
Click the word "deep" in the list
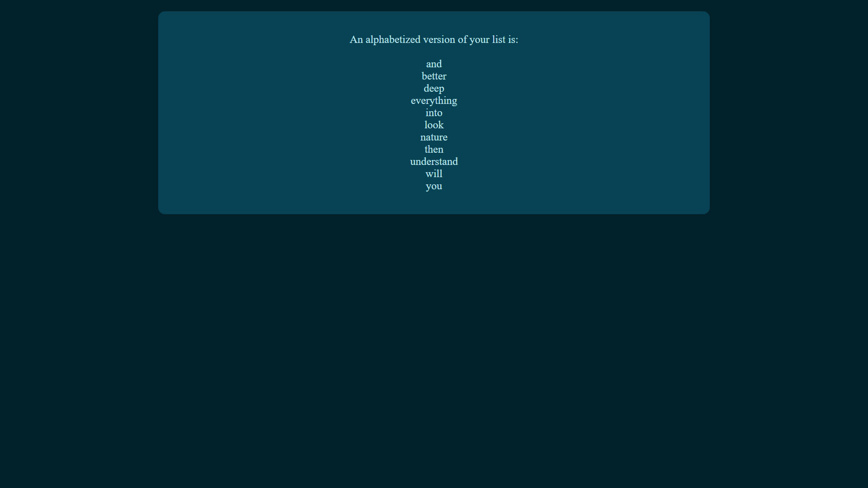click(434, 88)
